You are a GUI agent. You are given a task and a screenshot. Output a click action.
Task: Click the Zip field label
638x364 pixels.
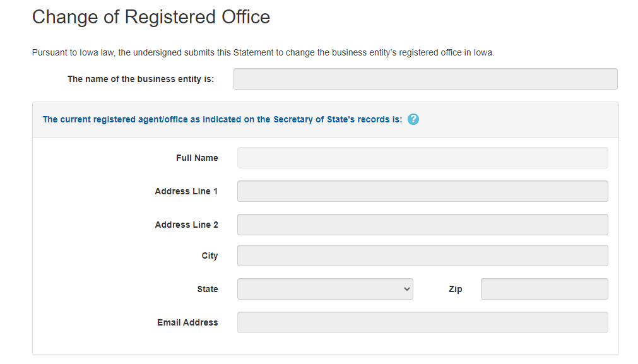(x=456, y=289)
